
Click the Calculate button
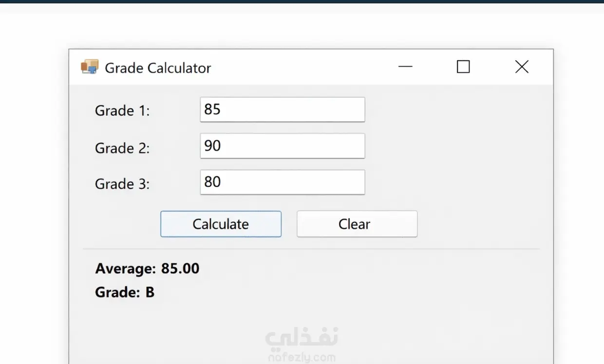coord(221,224)
